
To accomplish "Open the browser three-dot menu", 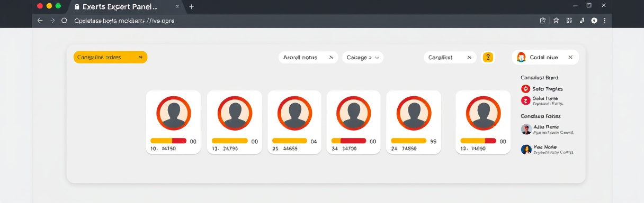I will coord(604,21).
